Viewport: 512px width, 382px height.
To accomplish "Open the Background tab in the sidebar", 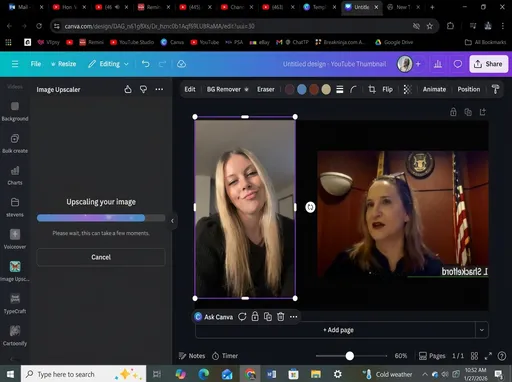I will click(15, 111).
